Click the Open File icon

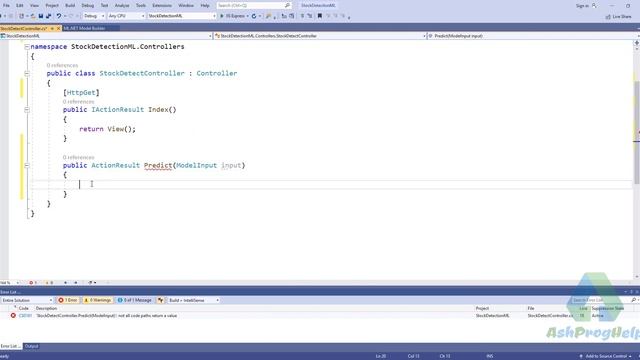pos(33,16)
